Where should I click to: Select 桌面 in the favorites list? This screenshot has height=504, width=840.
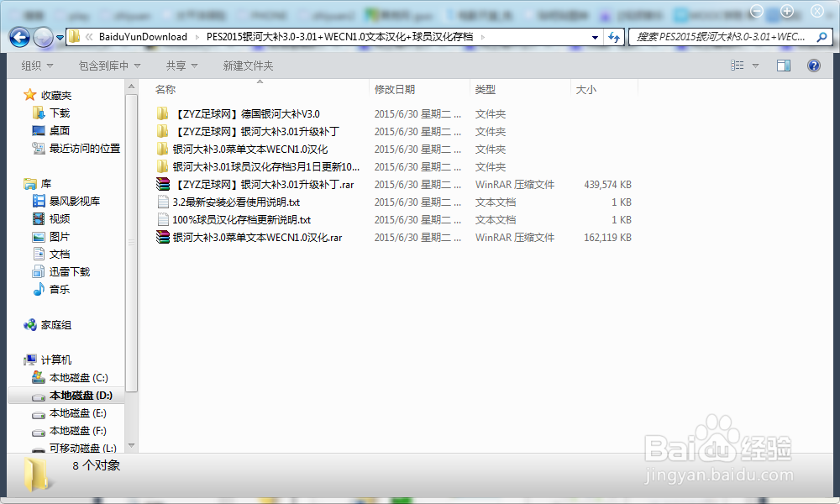60,131
